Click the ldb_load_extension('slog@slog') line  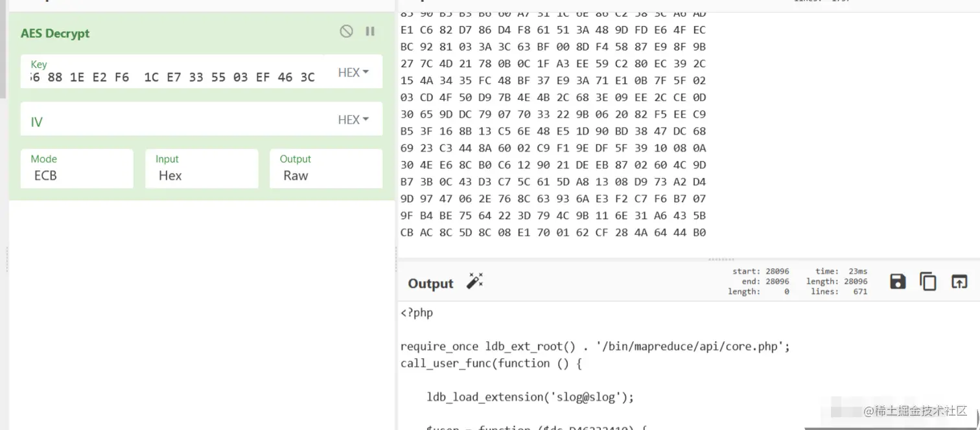coord(530,397)
